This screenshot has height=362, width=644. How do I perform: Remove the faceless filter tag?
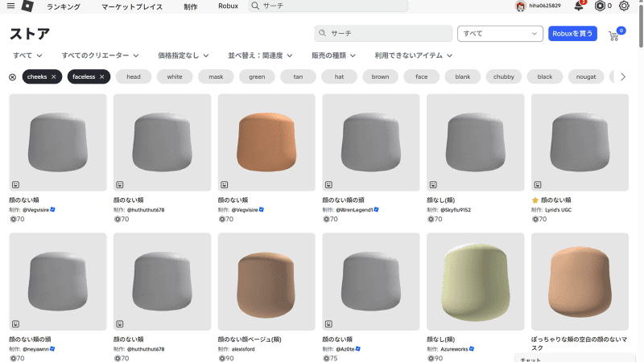(x=102, y=76)
